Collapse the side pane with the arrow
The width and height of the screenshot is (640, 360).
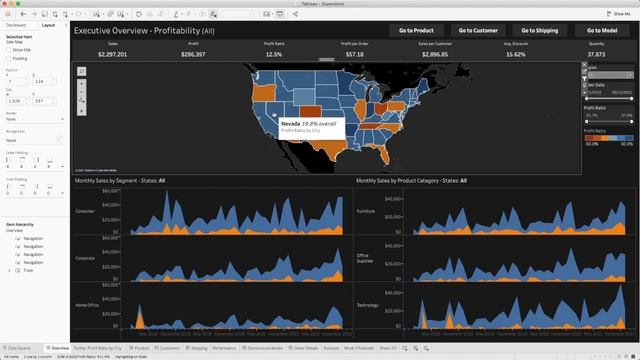pyautogui.click(x=66, y=25)
